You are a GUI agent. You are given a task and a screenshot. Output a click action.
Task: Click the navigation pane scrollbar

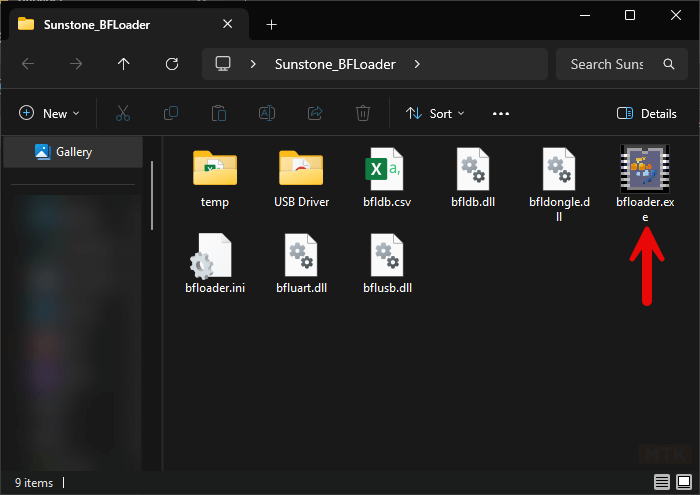click(x=152, y=196)
